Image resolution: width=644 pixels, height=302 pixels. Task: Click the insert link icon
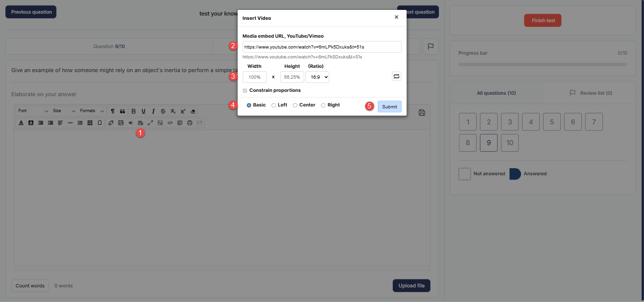point(111,123)
